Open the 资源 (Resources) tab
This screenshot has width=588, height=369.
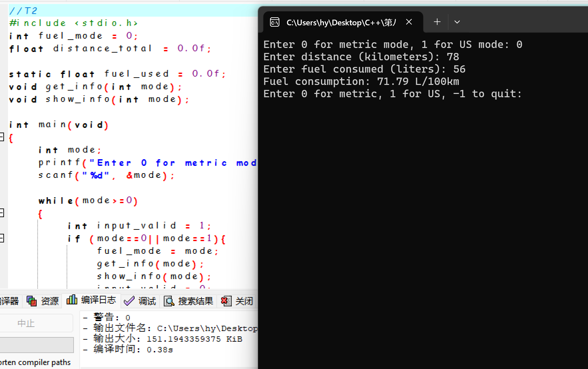[43, 301]
